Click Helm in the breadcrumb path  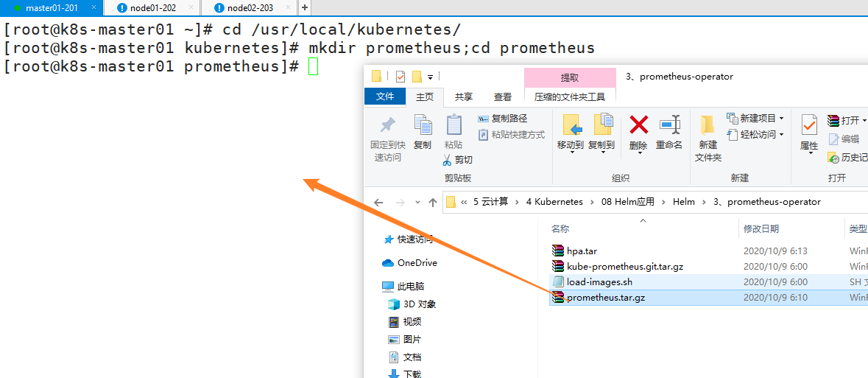coord(683,202)
